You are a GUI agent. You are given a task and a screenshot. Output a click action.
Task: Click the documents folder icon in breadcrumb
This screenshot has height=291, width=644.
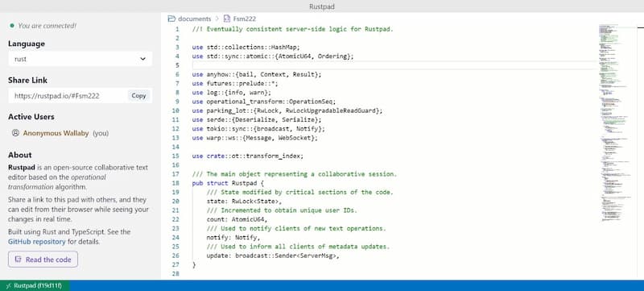[171, 19]
